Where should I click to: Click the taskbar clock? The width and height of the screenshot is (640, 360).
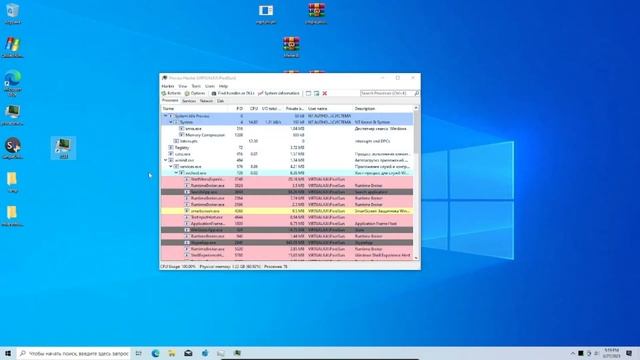[611, 353]
